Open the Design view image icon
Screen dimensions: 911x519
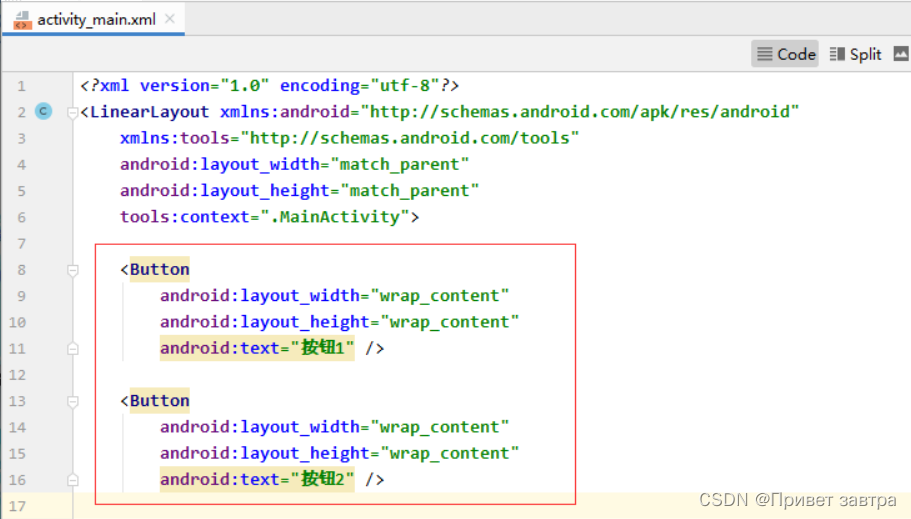901,53
